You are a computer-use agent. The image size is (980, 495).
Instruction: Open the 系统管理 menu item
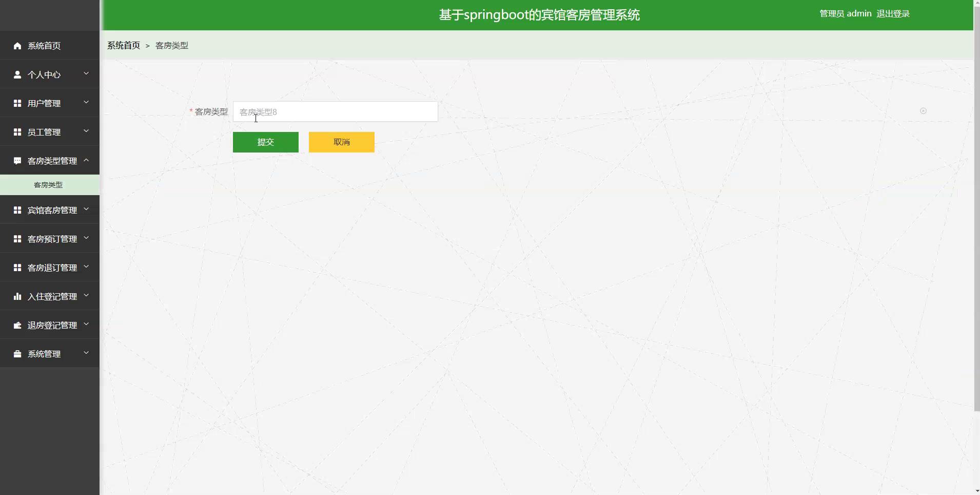tap(50, 354)
